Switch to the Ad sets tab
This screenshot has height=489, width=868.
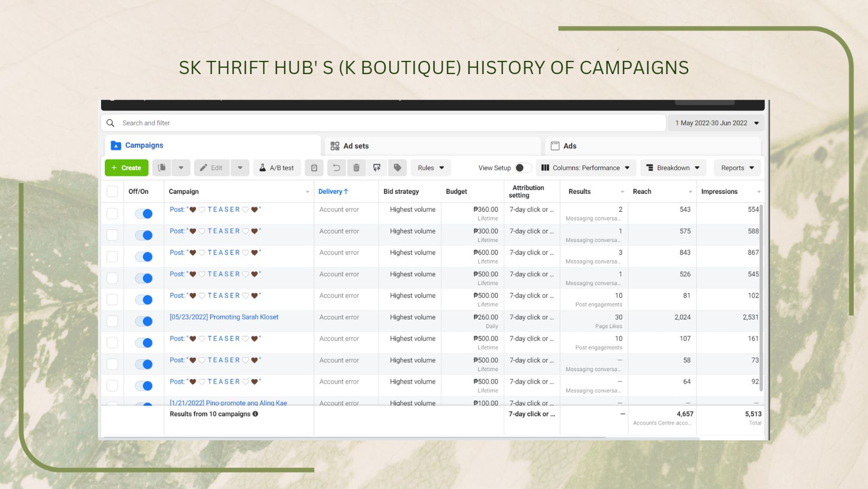point(432,146)
